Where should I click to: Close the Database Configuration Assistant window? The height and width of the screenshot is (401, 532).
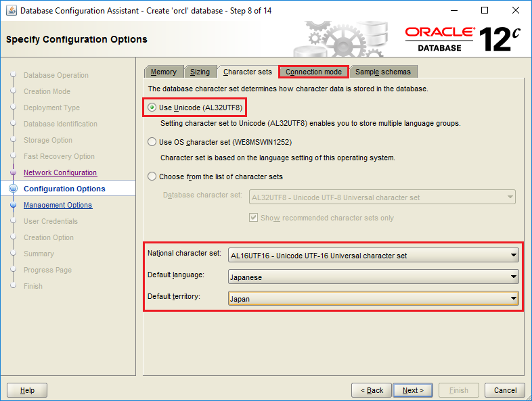tap(516, 11)
